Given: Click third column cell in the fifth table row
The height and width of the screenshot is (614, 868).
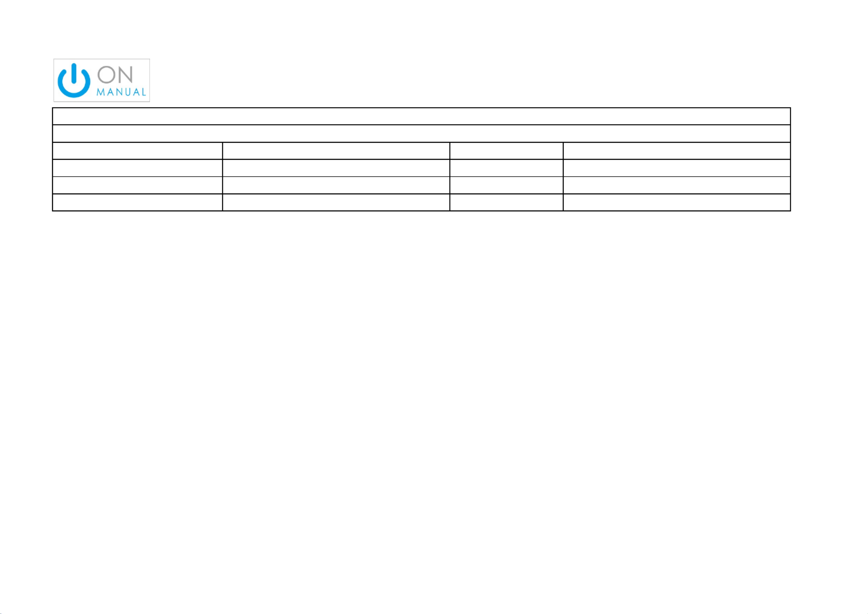Looking at the screenshot, I should (x=506, y=185).
